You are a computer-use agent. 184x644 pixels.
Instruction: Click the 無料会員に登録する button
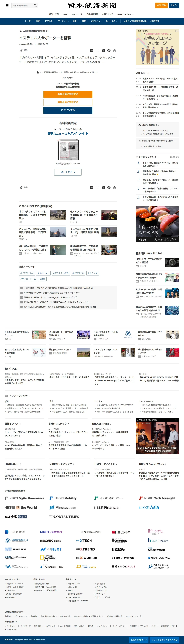coord(68,102)
